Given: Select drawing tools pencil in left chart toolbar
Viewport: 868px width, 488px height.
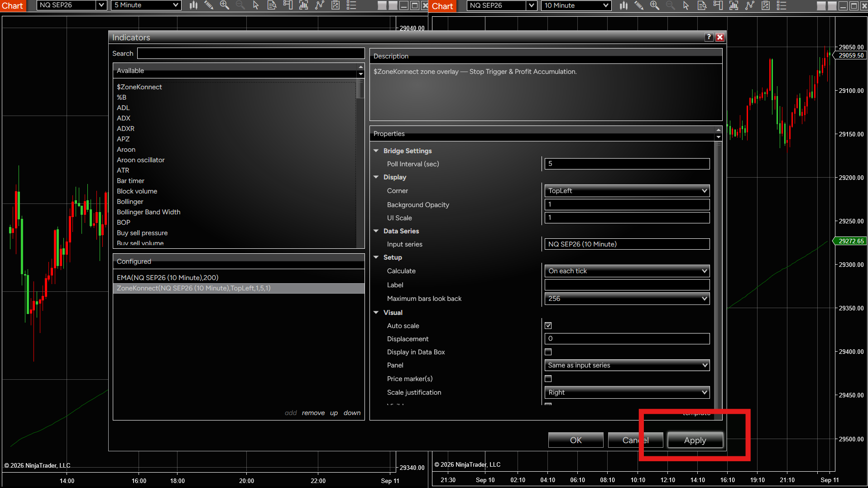Looking at the screenshot, I should [x=209, y=5].
